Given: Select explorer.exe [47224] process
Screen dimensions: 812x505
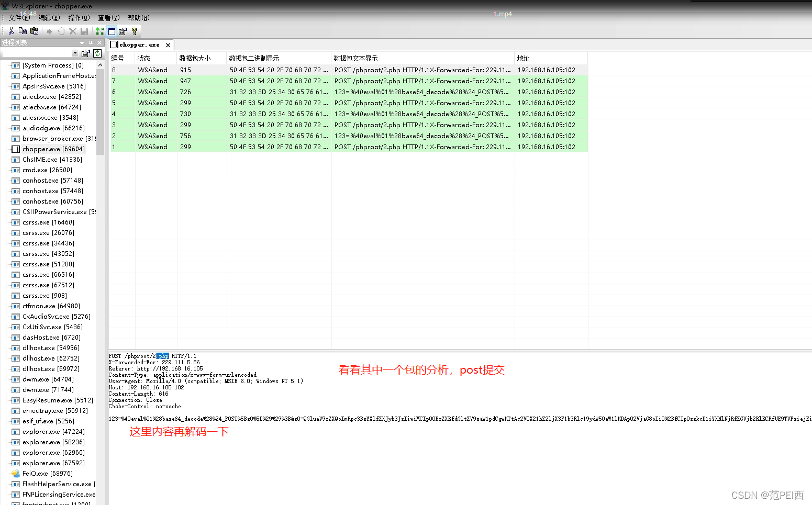Looking at the screenshot, I should point(53,432).
